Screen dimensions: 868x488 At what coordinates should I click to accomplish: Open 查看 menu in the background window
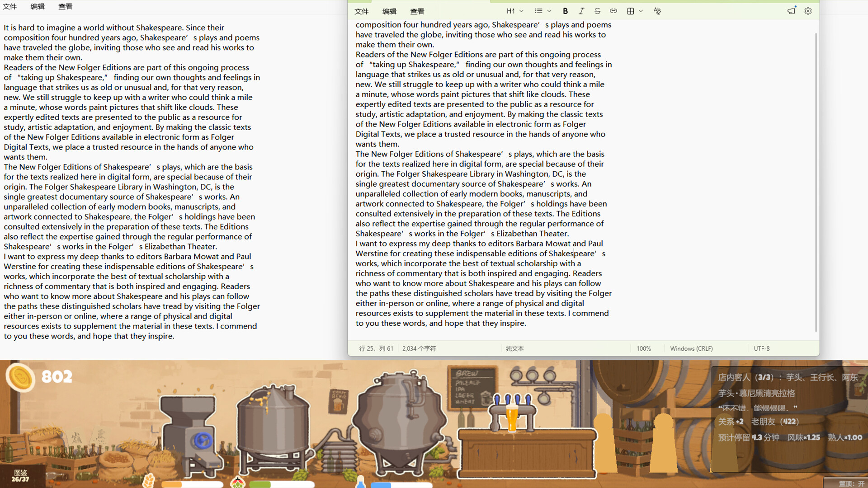coord(65,6)
